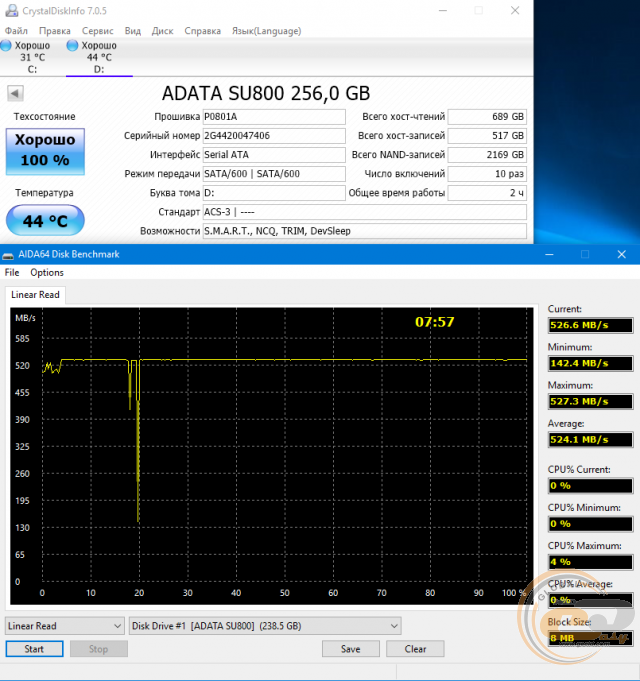Screen dimensions: 640x681
Task: Click the CrystalDiskInfo title bar app icon
Action: coord(11,10)
